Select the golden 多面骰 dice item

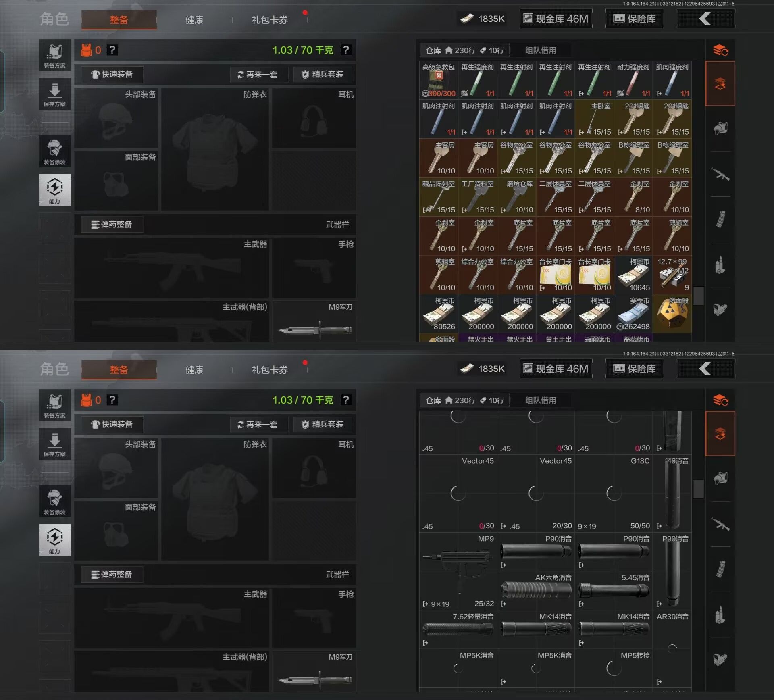tap(672, 313)
